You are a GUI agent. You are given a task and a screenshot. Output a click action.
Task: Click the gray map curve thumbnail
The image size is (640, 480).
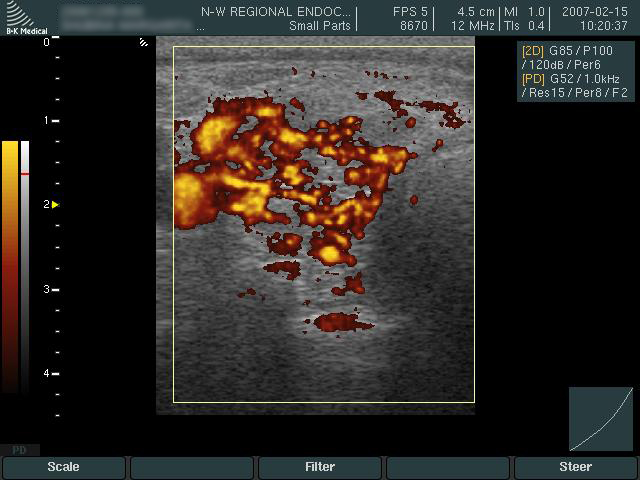[601, 419]
